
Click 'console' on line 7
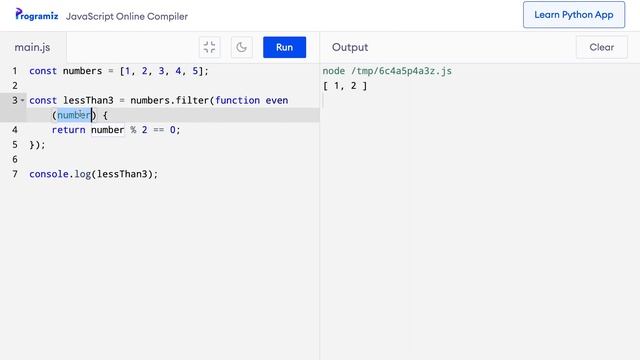tap(49, 174)
